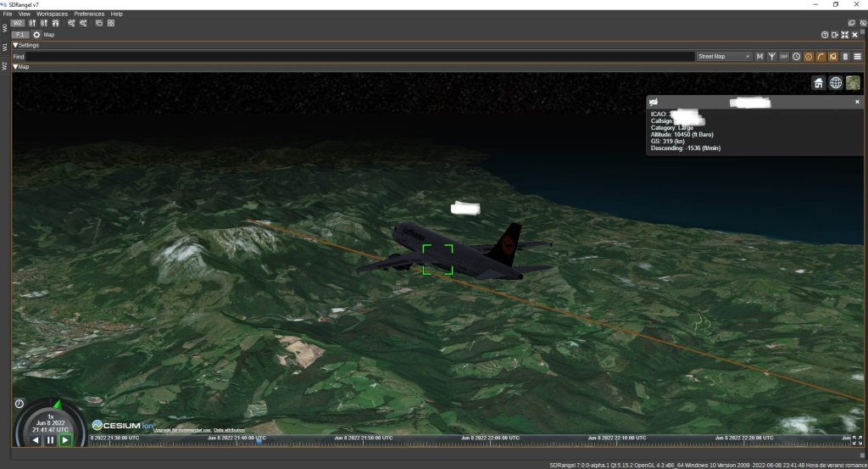Click the Data attribution link
868x469 pixels.
[229, 431]
